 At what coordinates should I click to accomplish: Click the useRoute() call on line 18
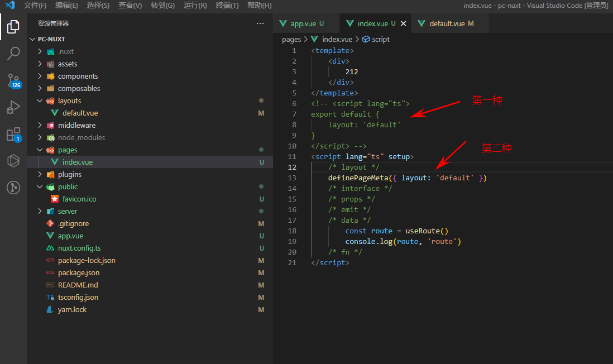tap(427, 231)
